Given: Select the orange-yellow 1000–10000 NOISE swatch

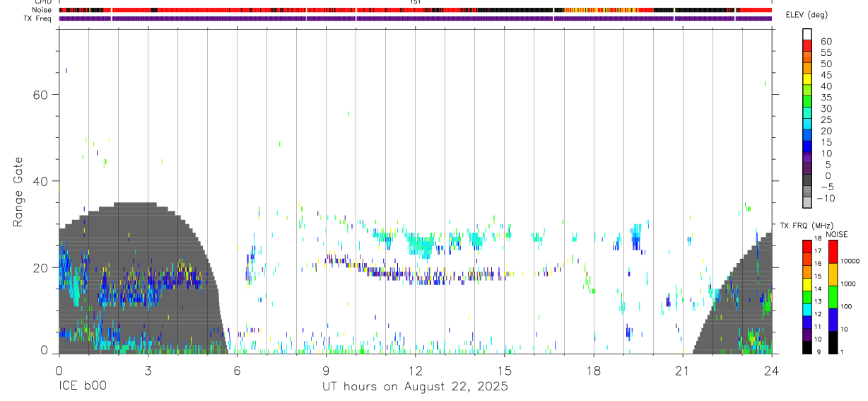Looking at the screenshot, I should click(833, 273).
